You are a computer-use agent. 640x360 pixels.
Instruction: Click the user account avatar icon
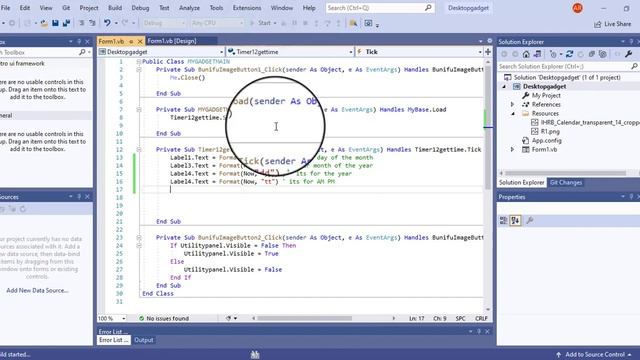(x=577, y=8)
